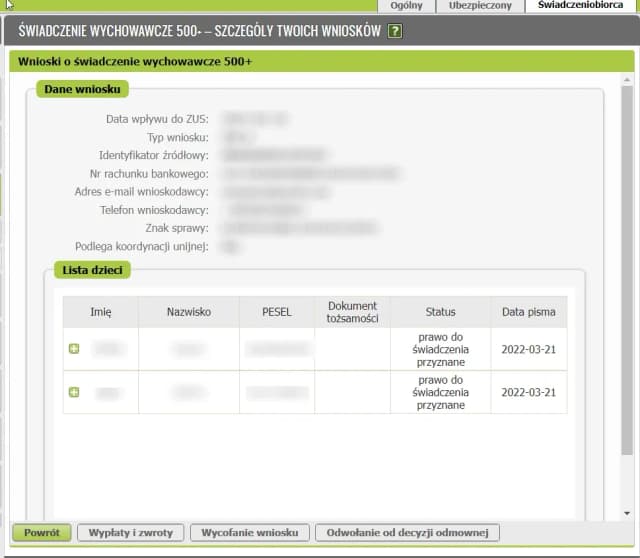The image size is (640, 558).
Task: Click the vertical scrollbar on the right
Action: point(626,300)
